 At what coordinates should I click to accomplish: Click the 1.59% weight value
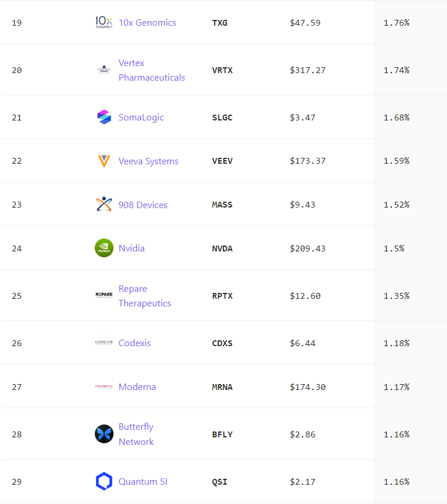(397, 161)
